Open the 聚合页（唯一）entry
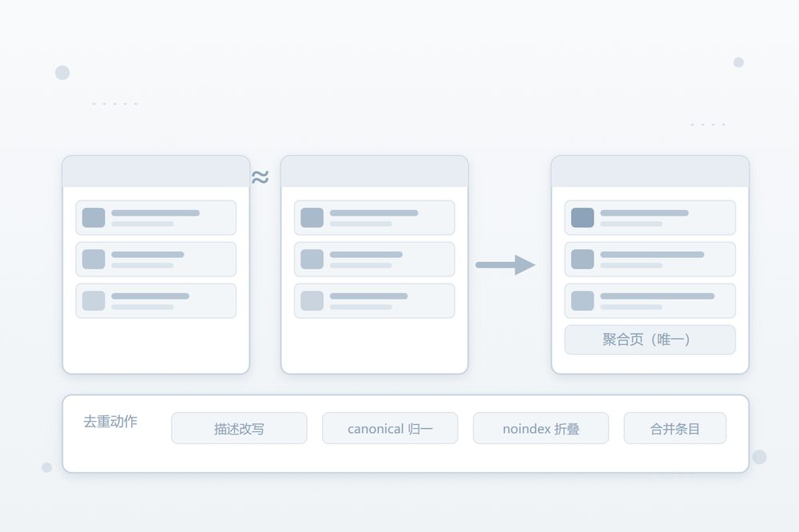This screenshot has height=532, width=799. (x=650, y=339)
